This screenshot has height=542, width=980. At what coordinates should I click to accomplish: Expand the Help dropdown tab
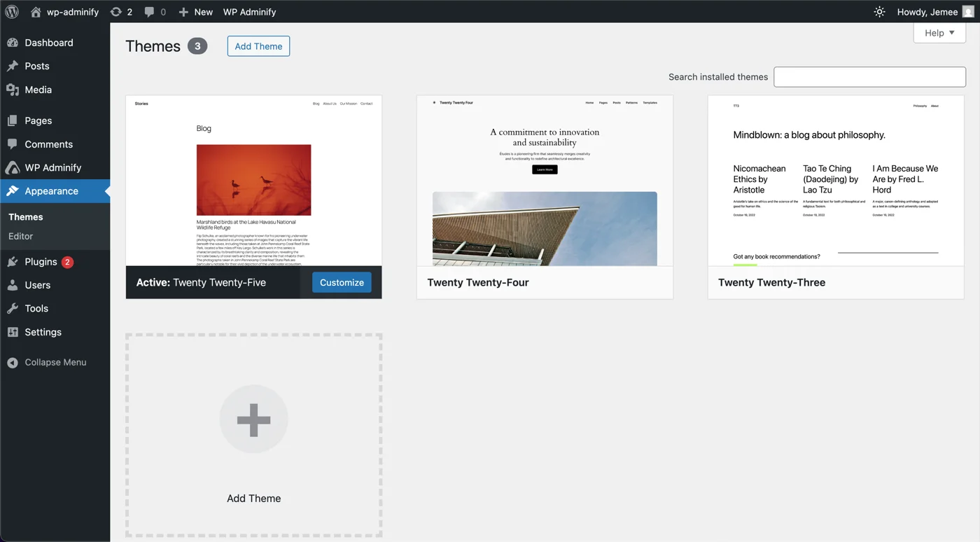pos(939,33)
